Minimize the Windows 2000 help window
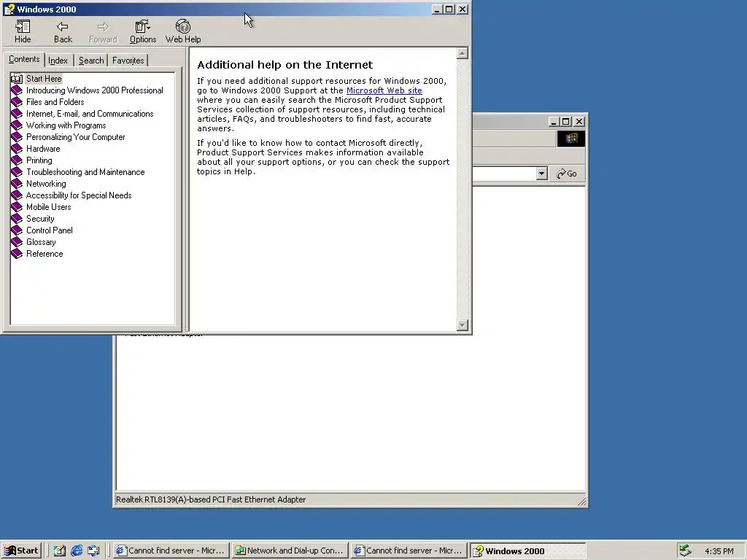 pos(437,9)
